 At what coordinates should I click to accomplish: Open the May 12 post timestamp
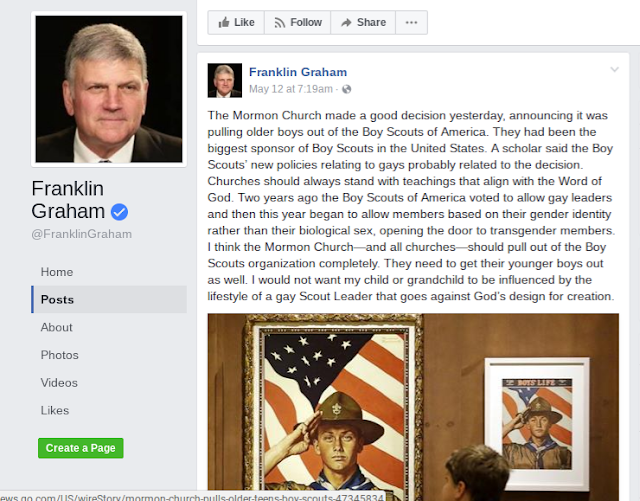point(291,89)
